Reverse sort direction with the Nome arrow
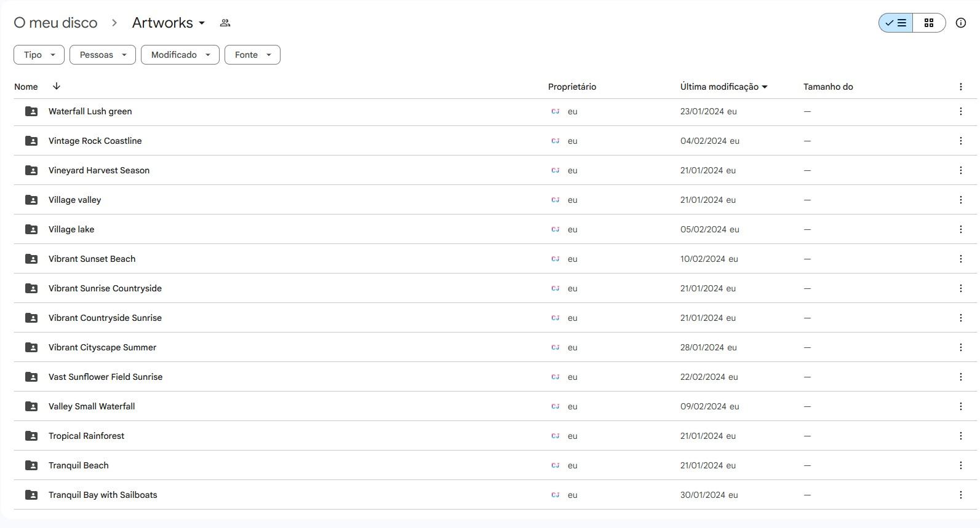980x528 pixels. pos(57,87)
